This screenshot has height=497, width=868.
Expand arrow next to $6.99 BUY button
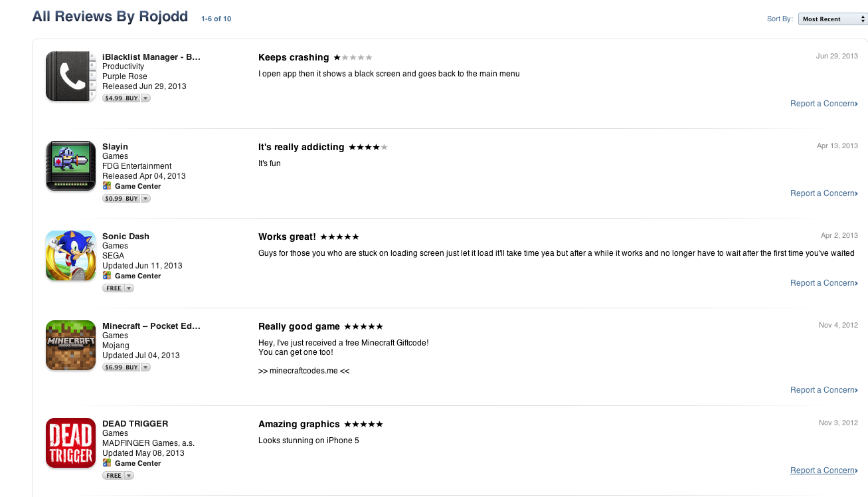145,367
